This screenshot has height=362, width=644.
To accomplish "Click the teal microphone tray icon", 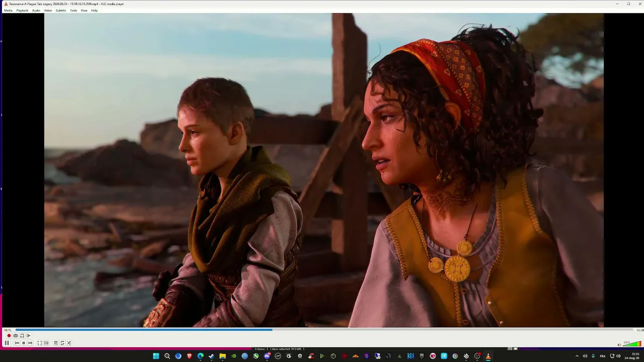I will (593, 356).
